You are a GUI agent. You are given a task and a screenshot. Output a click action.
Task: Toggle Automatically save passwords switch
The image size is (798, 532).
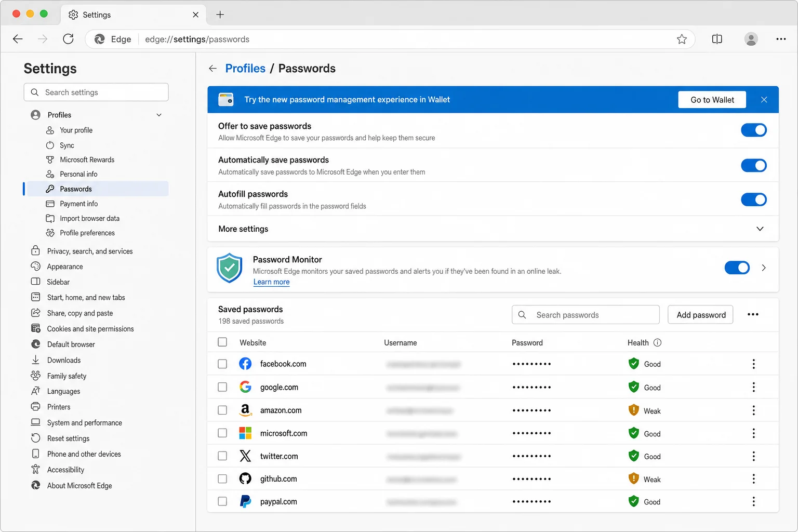click(753, 166)
